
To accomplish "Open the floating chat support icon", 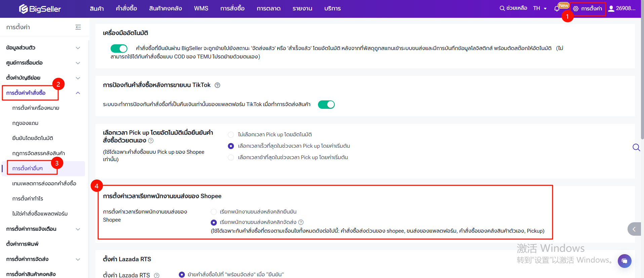I will pos(624,261).
